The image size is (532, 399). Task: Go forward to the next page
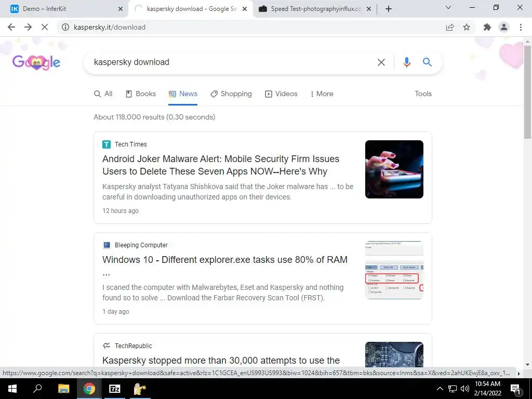click(x=28, y=27)
